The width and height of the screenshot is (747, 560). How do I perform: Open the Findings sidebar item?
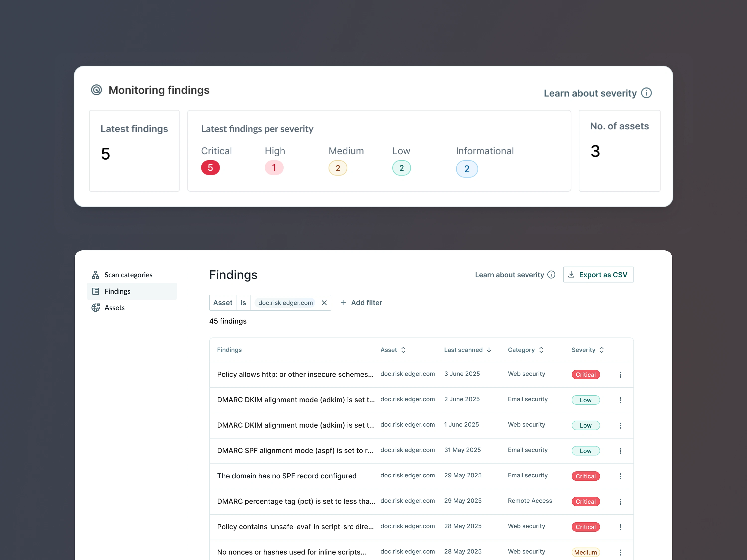click(117, 291)
